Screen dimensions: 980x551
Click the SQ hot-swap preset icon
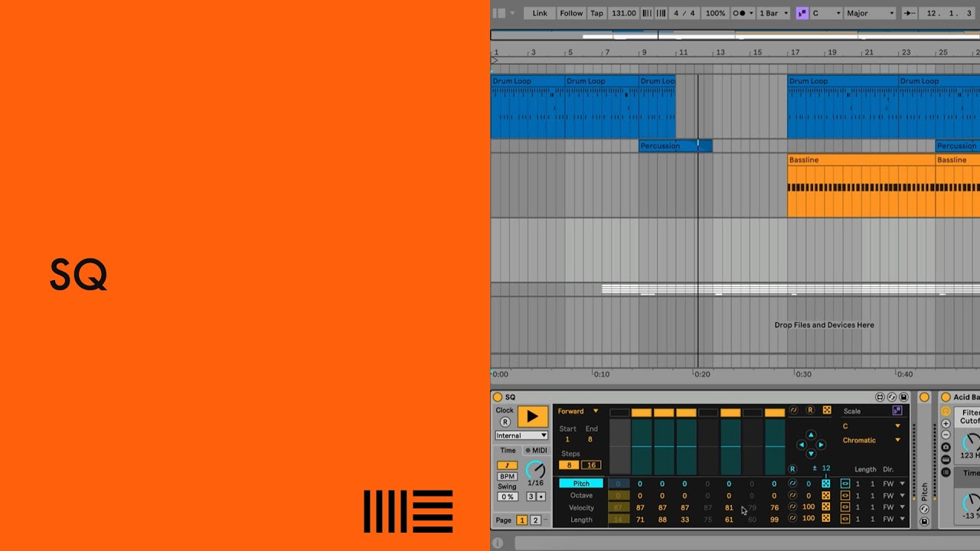892,397
